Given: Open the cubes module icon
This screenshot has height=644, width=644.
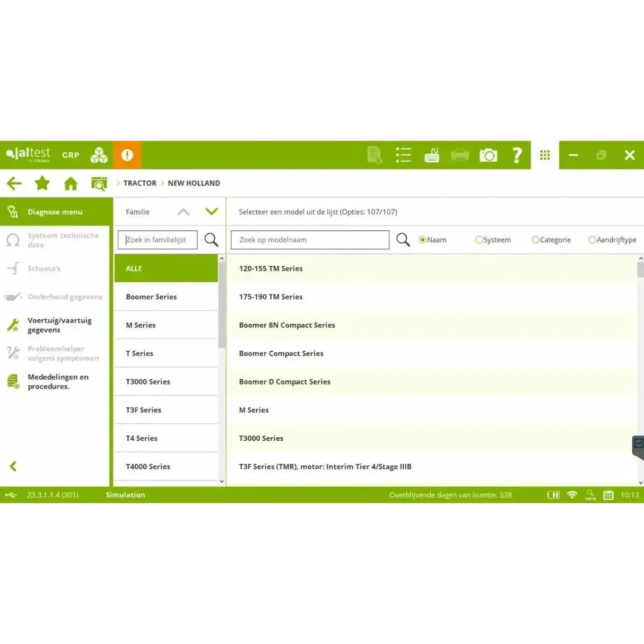Looking at the screenshot, I should [x=99, y=155].
